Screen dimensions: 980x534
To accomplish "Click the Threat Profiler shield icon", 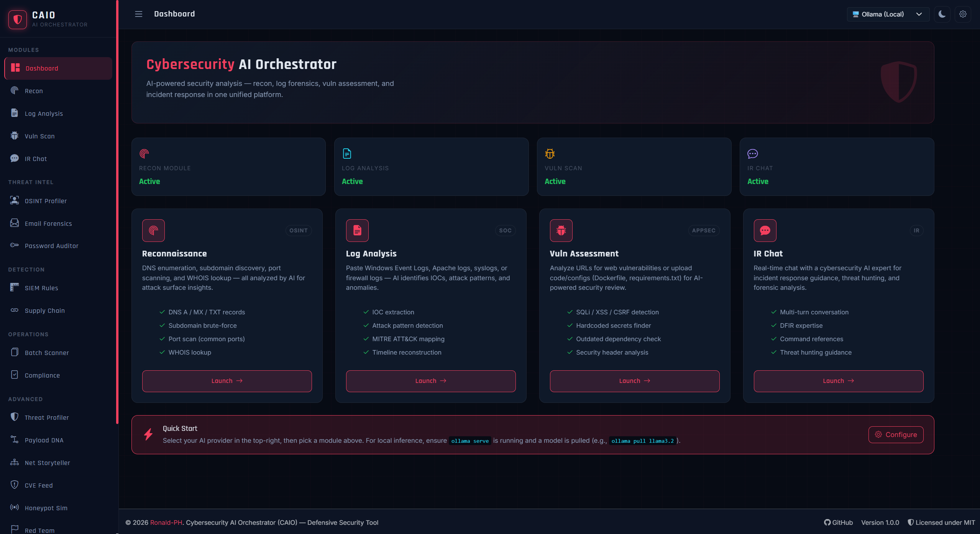I will point(15,417).
